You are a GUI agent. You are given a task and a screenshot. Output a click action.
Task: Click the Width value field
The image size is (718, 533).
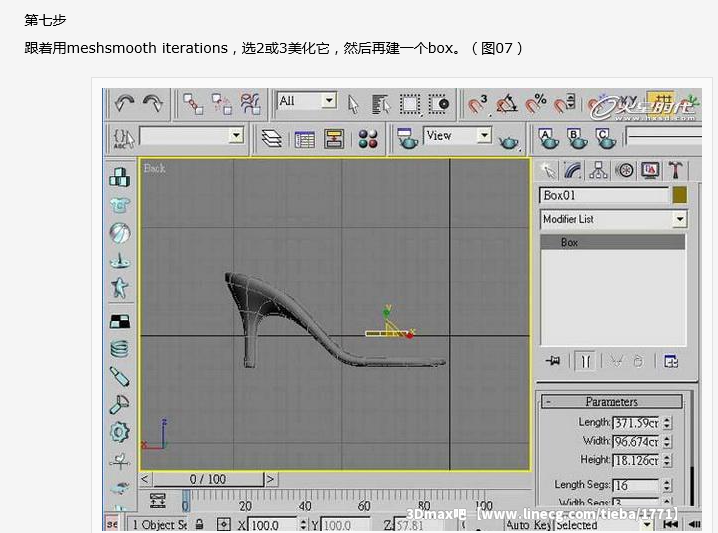tap(636, 441)
